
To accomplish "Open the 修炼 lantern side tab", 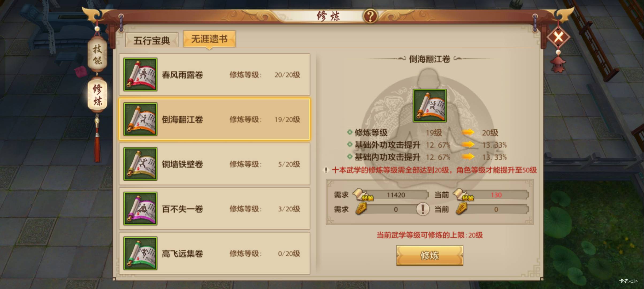I will point(97,95).
